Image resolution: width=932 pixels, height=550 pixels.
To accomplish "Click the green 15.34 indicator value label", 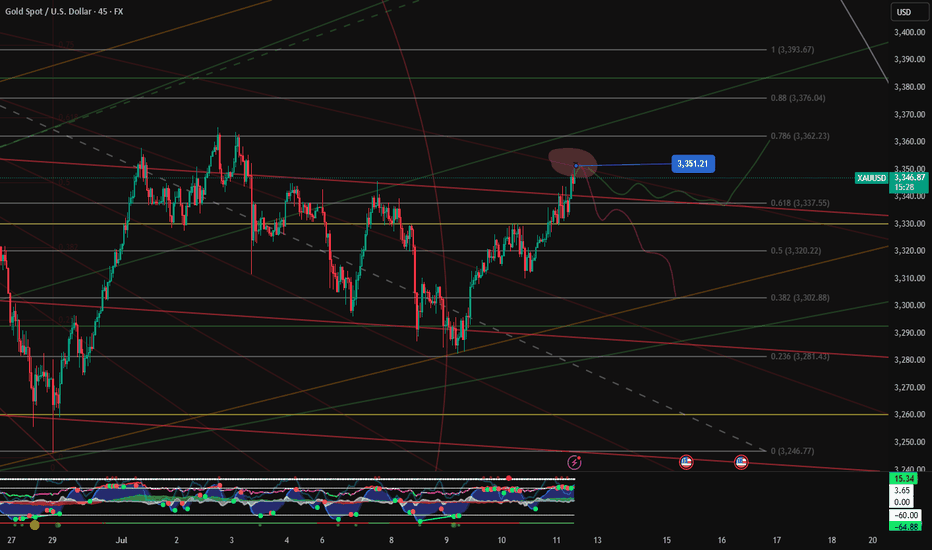I will click(903, 479).
